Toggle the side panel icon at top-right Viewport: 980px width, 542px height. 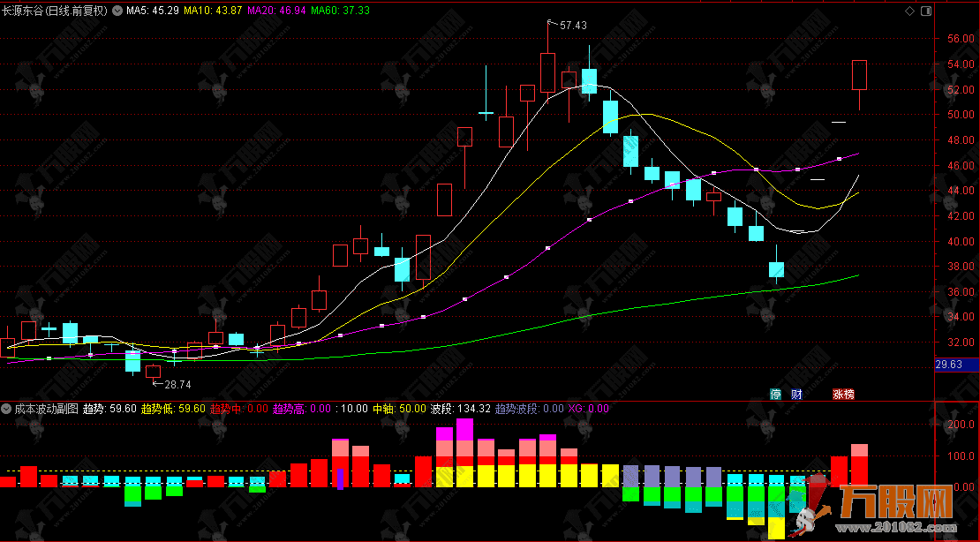[925, 11]
